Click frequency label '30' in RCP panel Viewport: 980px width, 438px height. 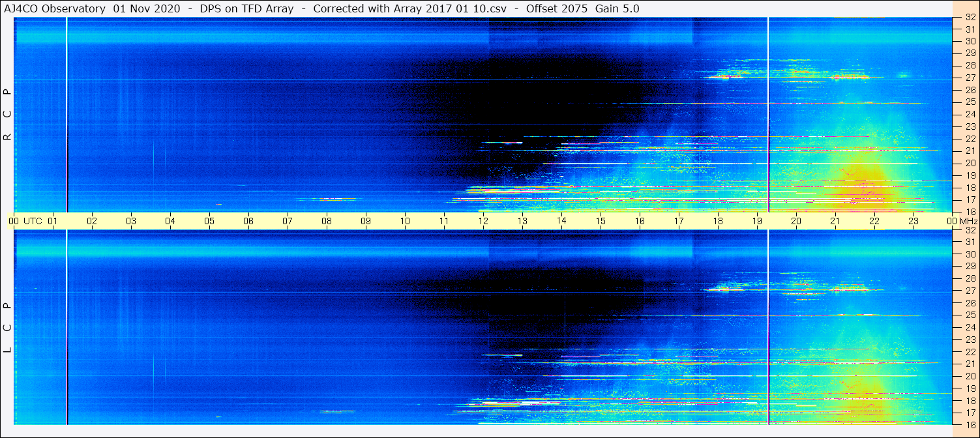[x=970, y=41]
